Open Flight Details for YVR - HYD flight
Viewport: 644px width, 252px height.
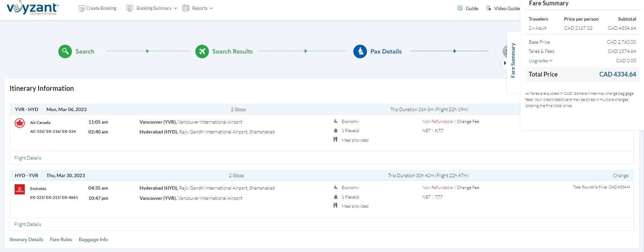(x=28, y=158)
